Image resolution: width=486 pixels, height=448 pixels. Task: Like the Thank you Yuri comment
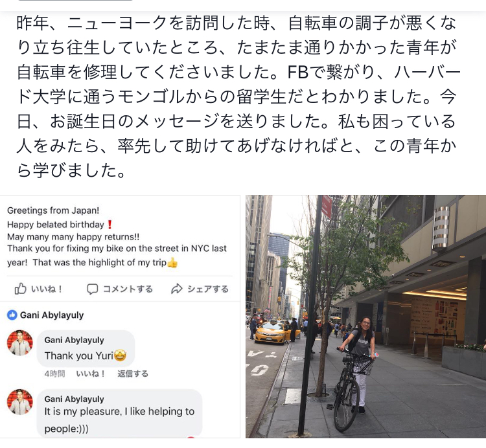click(x=90, y=374)
